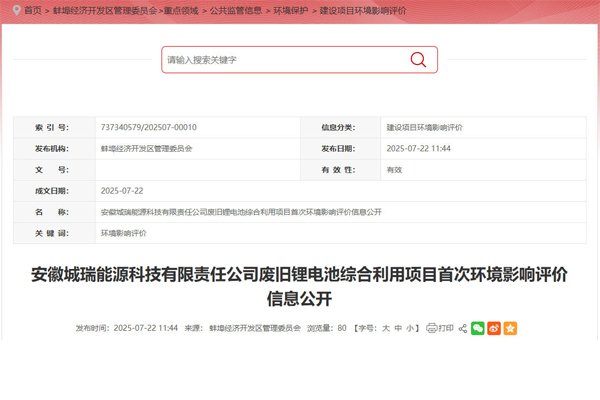Click the 打印 print text
This screenshot has width=600, height=400.
tap(447, 327)
